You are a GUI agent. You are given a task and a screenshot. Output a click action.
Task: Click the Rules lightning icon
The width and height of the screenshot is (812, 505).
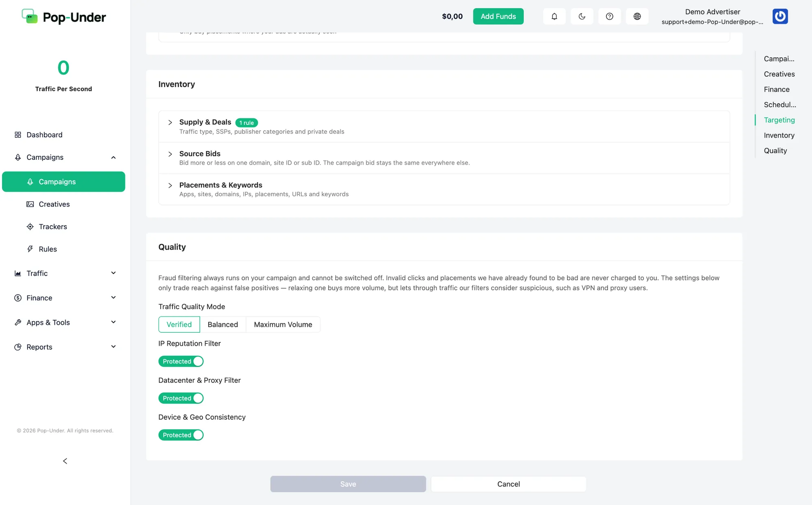coord(30,249)
